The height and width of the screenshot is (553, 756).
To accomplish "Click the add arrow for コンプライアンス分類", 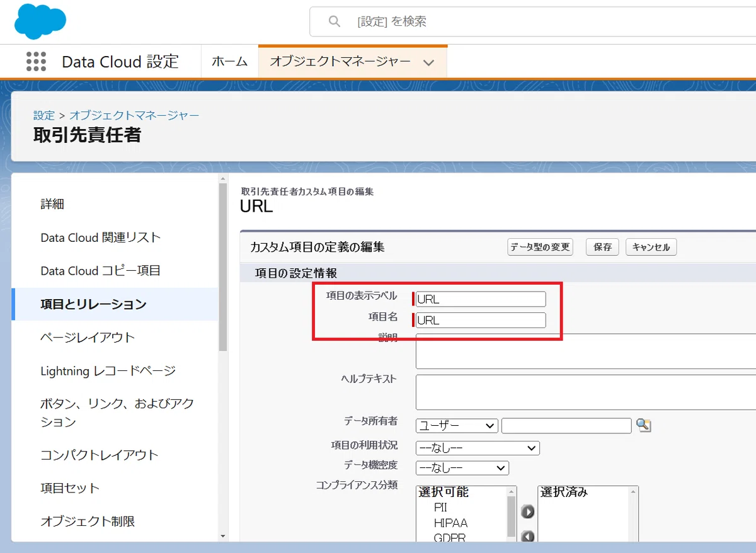I will coord(527,511).
